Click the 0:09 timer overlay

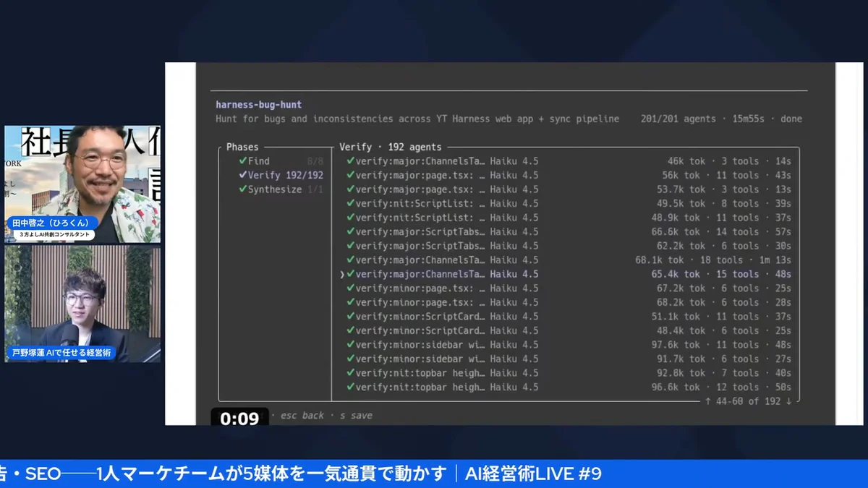point(239,419)
